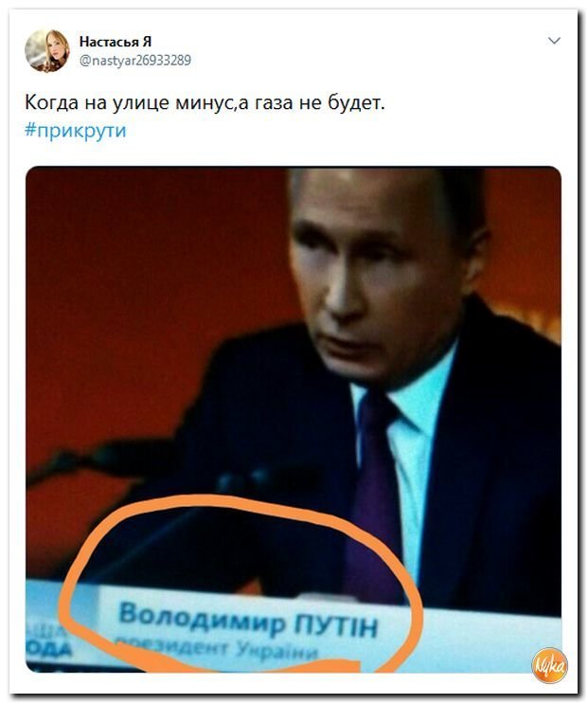Open the attached photo in the tweet
The height and width of the screenshot is (704, 588).
pyautogui.click(x=294, y=420)
